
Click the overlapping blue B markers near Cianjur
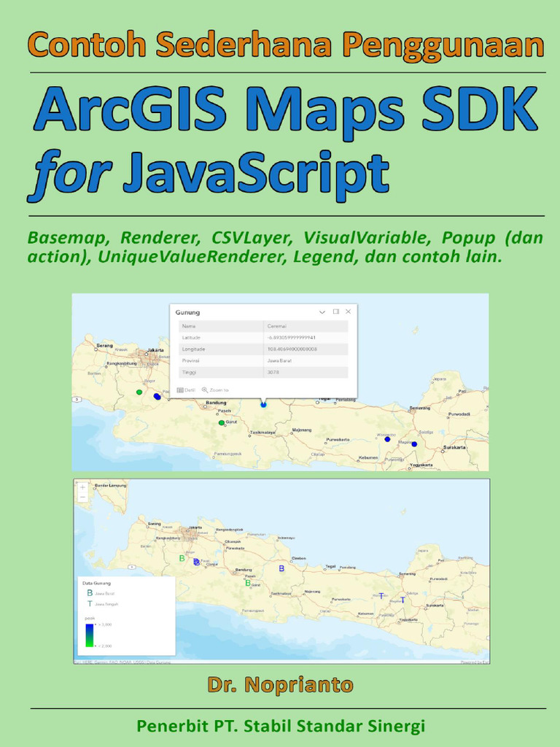click(x=197, y=562)
